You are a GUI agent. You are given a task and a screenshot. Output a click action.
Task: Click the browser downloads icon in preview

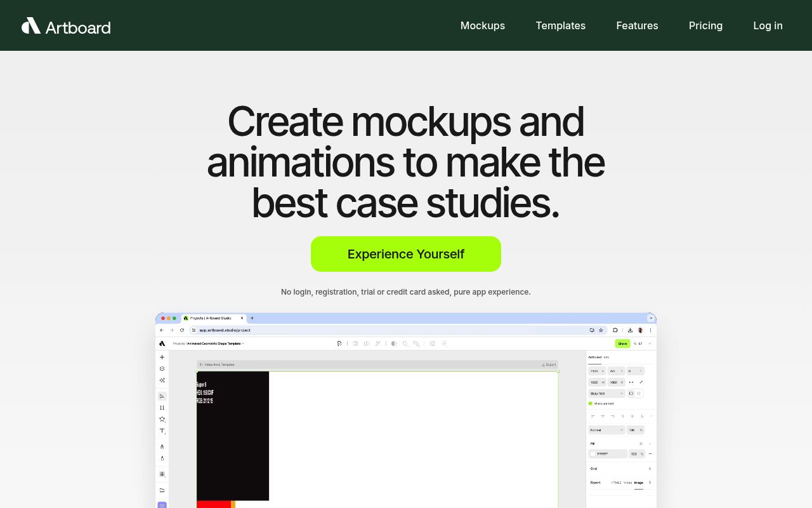630,330
